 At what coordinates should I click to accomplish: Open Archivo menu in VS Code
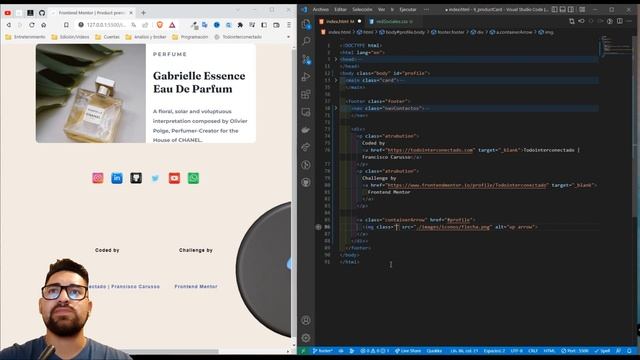(x=320, y=9)
